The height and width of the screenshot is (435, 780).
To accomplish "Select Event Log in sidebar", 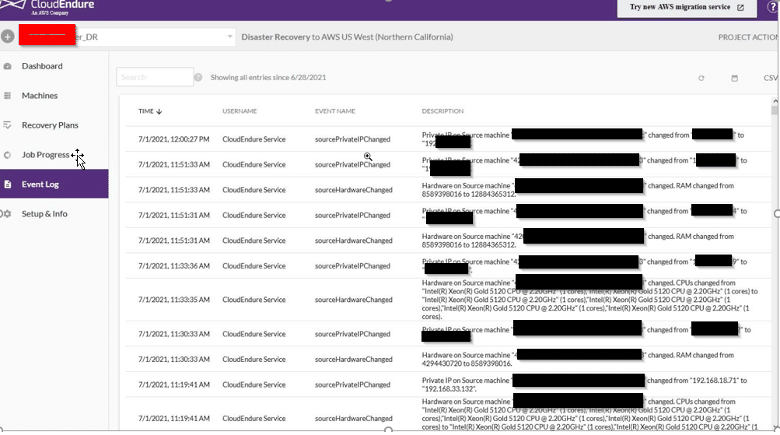I will [54, 184].
